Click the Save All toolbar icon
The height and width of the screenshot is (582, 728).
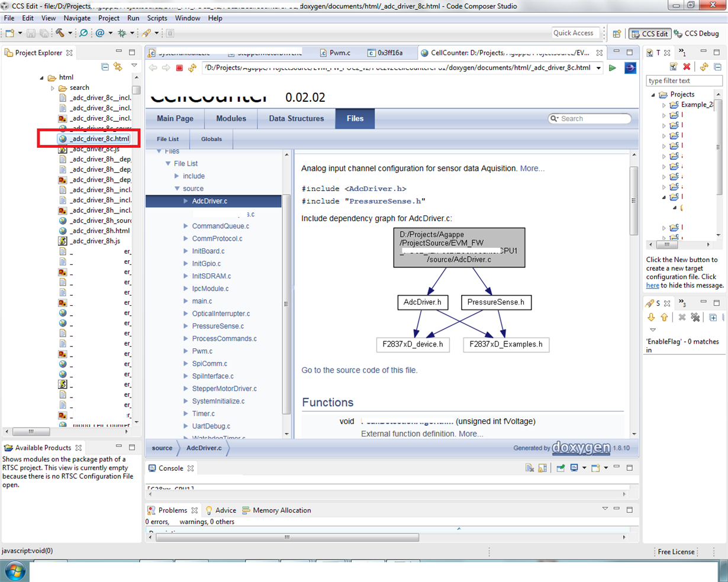pos(44,33)
